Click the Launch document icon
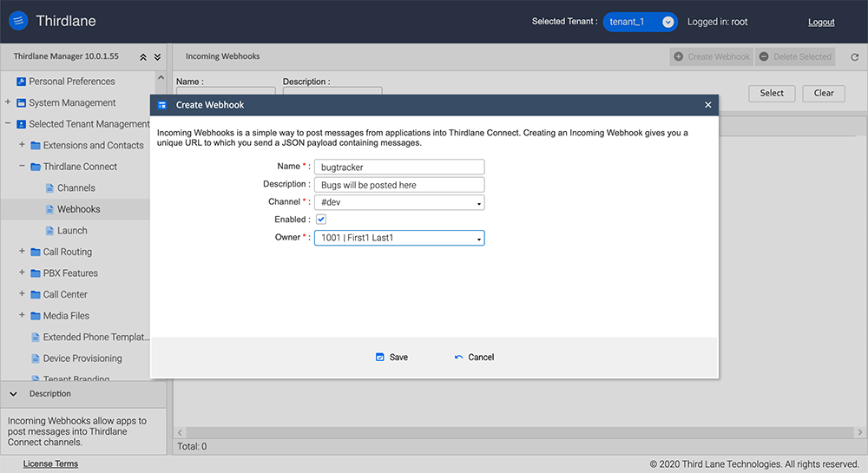 pyautogui.click(x=49, y=231)
